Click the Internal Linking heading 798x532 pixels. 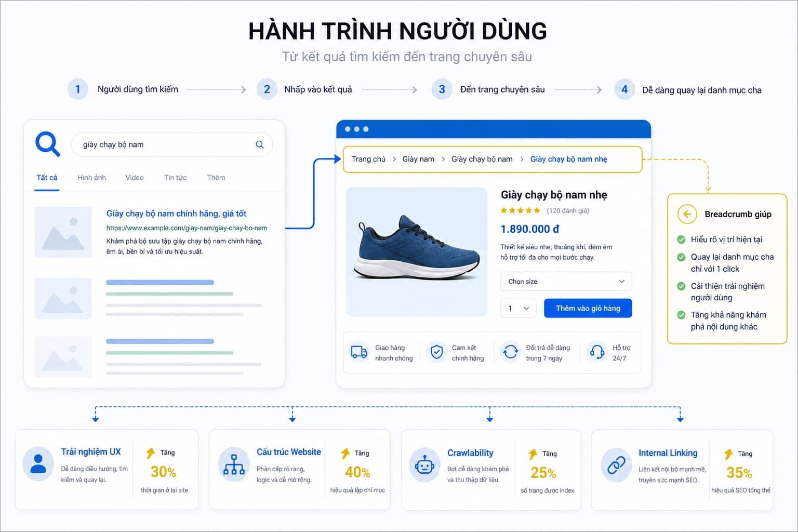(668, 453)
